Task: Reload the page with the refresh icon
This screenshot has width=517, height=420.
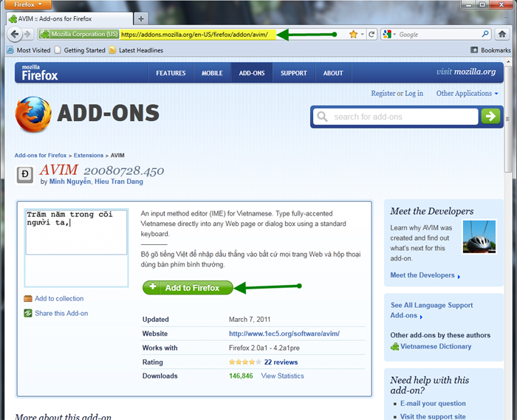Action: coord(372,34)
